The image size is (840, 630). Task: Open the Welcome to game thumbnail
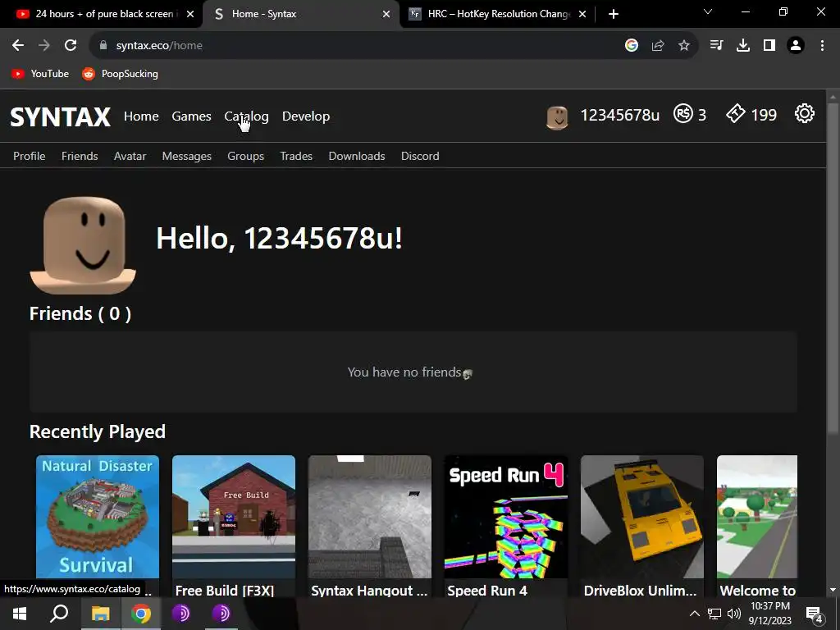pyautogui.click(x=757, y=517)
